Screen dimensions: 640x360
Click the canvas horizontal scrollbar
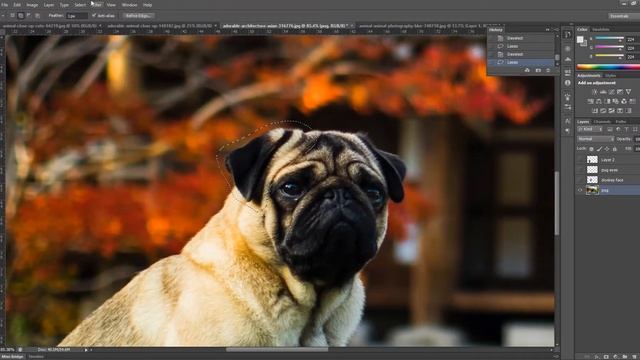coord(277,349)
